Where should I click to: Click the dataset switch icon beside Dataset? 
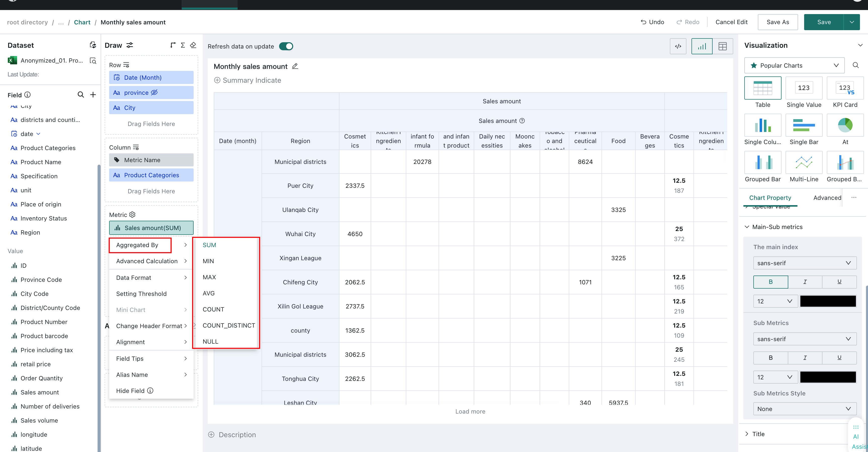pos(93,45)
